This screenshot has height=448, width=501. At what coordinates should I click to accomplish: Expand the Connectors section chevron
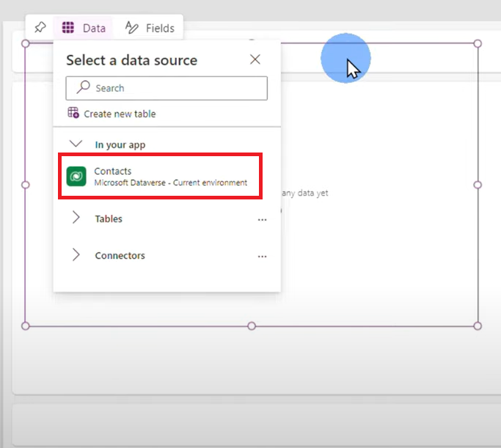pyautogui.click(x=76, y=254)
